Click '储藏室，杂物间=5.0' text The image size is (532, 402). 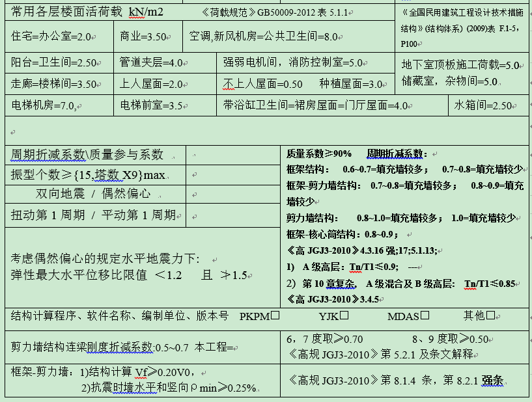pyautogui.click(x=449, y=81)
